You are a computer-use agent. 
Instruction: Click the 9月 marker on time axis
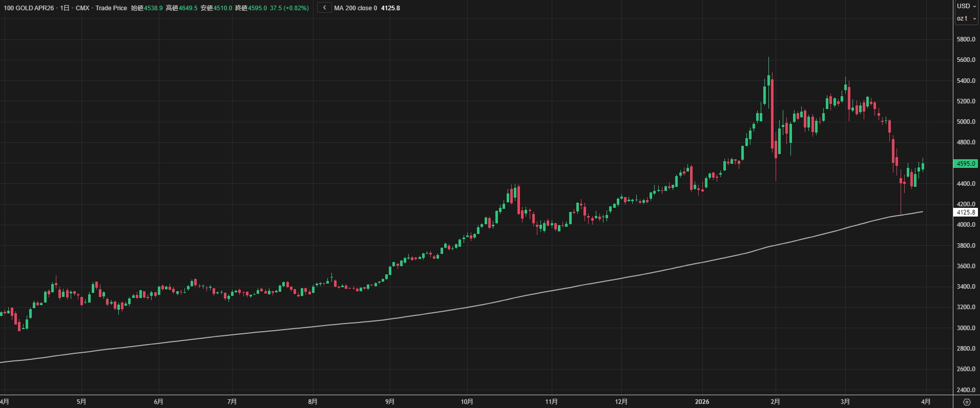tap(390, 402)
